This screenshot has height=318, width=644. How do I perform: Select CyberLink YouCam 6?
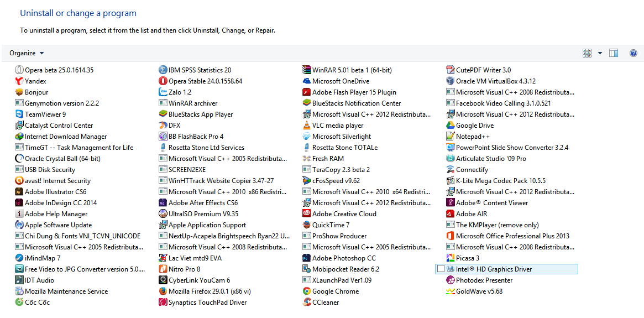point(195,280)
